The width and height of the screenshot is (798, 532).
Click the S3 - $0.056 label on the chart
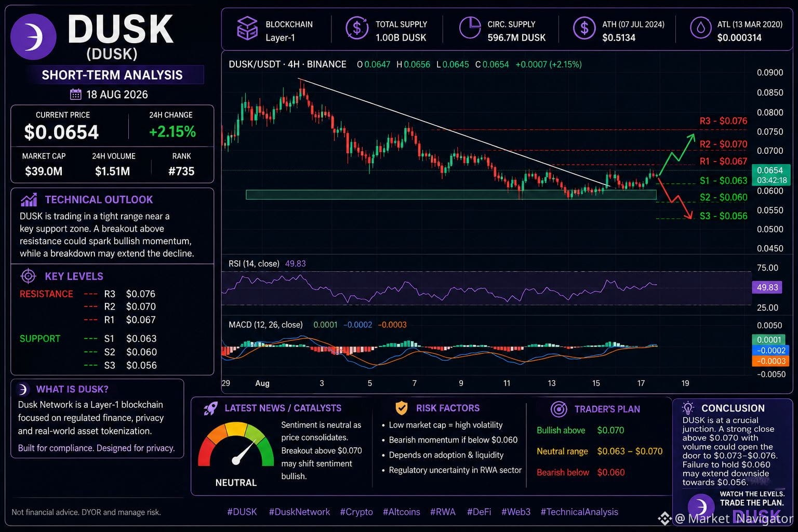pyautogui.click(x=723, y=216)
